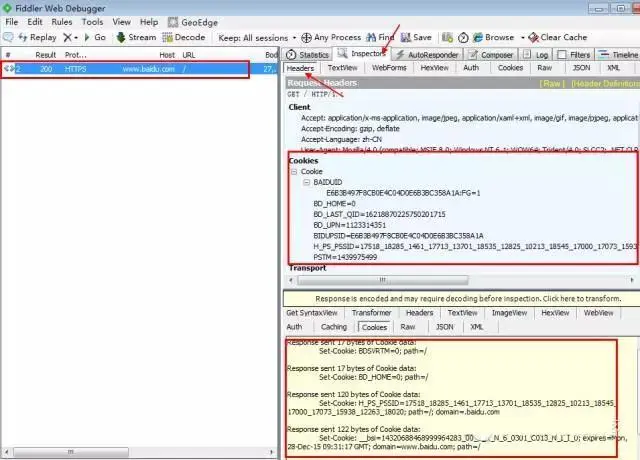Click the [Raw] link in Request Headers
Viewport: 640px width, 460px height.
coord(552,84)
